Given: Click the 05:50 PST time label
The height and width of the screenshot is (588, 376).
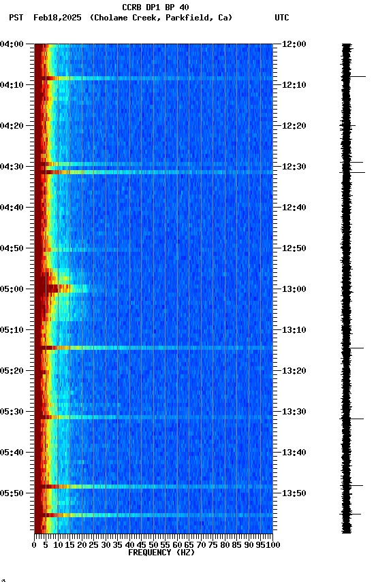Looking at the screenshot, I should pyautogui.click(x=12, y=493).
